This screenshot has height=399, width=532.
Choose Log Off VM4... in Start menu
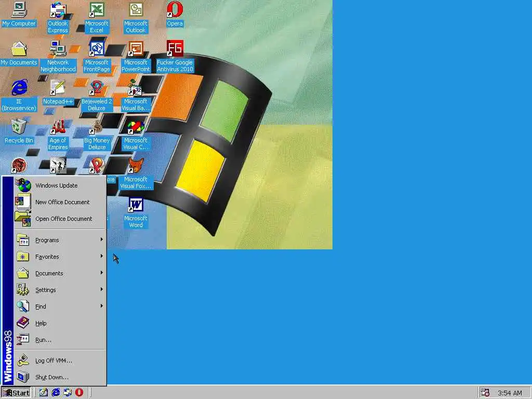[60, 361]
